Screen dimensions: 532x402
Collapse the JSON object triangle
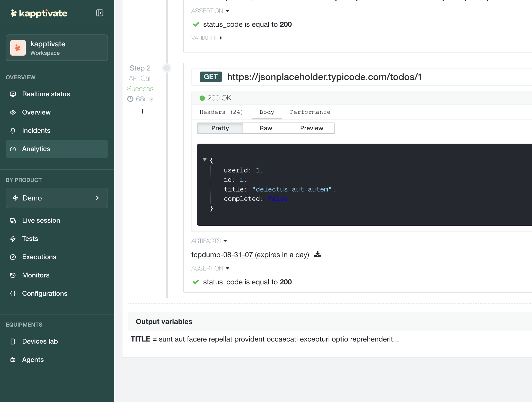205,160
